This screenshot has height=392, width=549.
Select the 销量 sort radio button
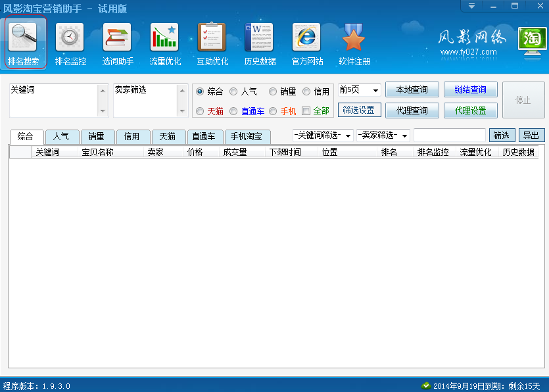(273, 91)
